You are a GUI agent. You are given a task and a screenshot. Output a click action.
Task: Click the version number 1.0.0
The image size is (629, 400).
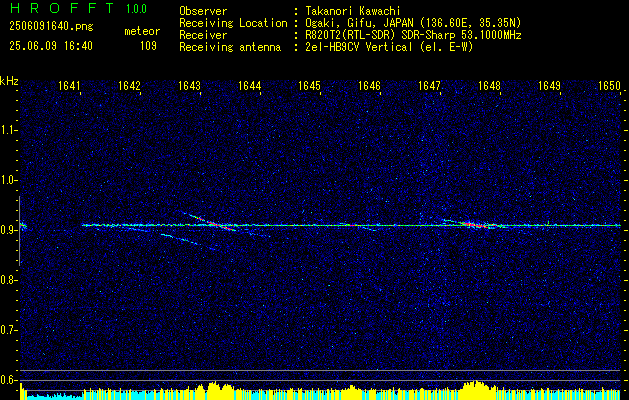pos(136,8)
